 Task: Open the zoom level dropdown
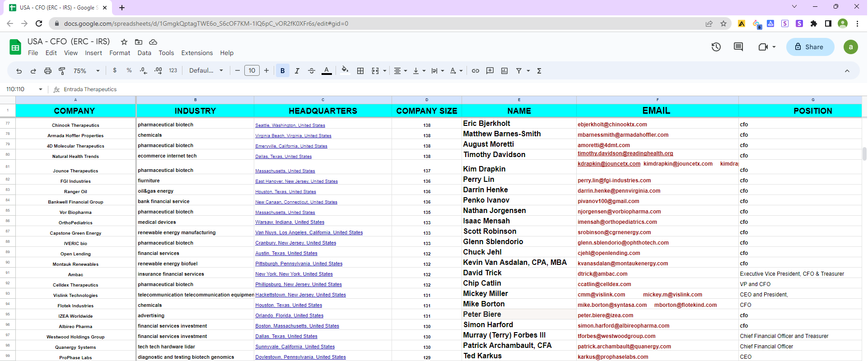87,71
